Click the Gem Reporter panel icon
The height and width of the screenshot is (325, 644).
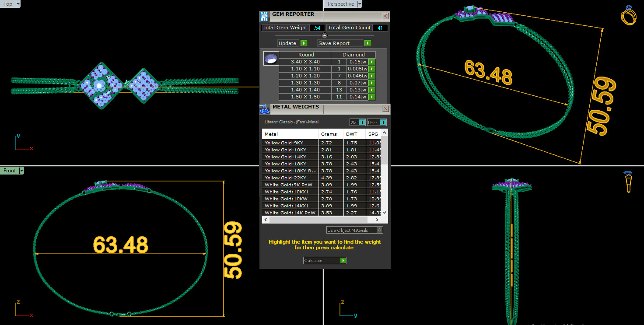(264, 17)
